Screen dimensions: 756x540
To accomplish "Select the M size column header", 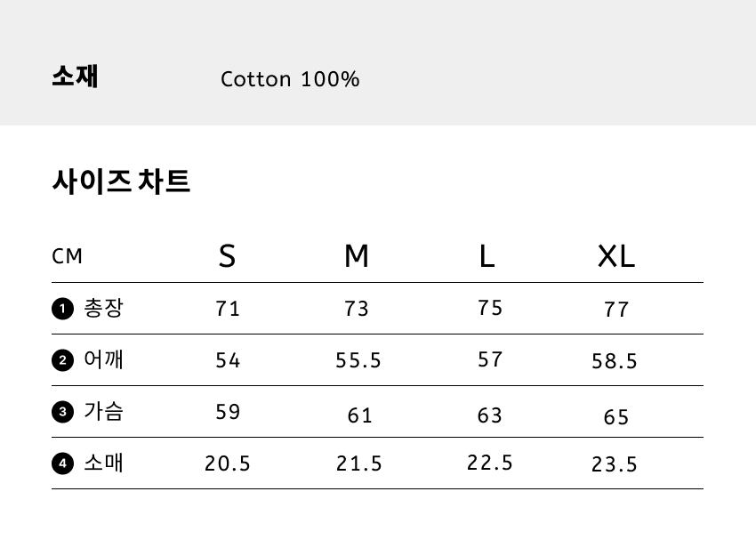I will pyautogui.click(x=356, y=256).
